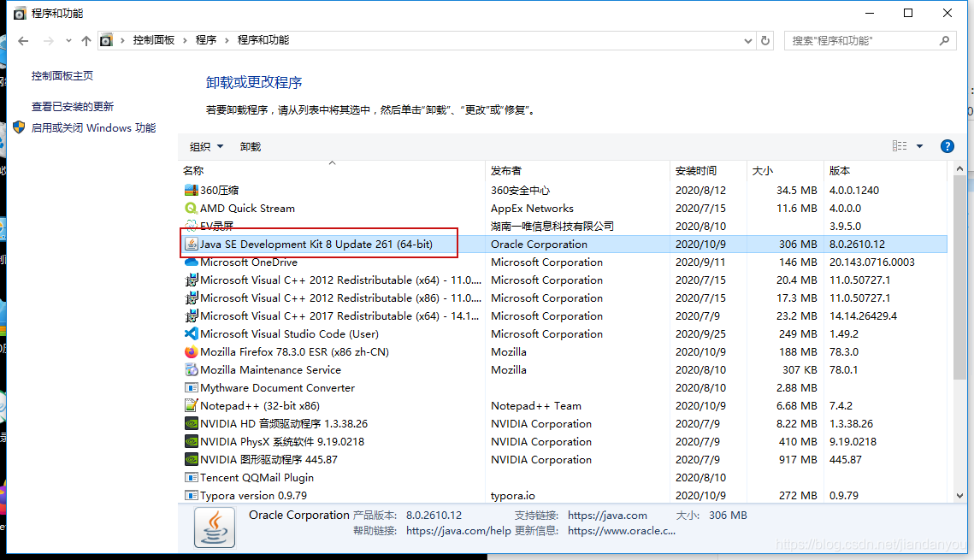Click the https://java.com/help help link text

point(458,531)
